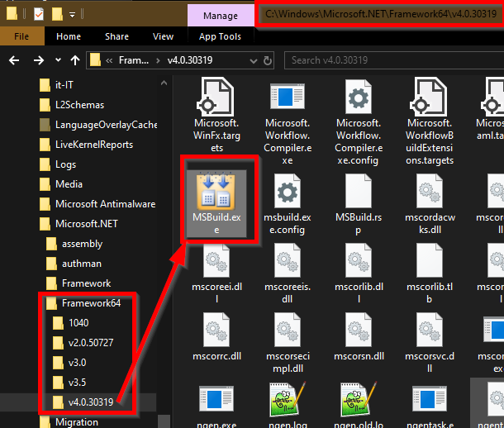Select the mscorlib.dll file
This screenshot has width=504, height=428.
(x=359, y=273)
